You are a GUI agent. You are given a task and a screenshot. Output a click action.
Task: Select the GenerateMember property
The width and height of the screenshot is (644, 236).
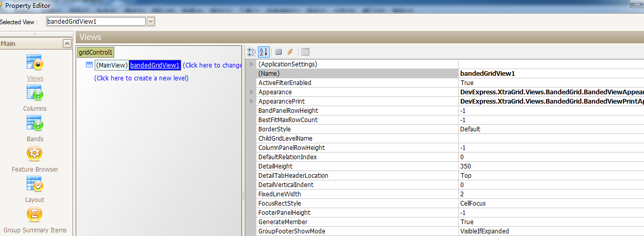[357, 222]
